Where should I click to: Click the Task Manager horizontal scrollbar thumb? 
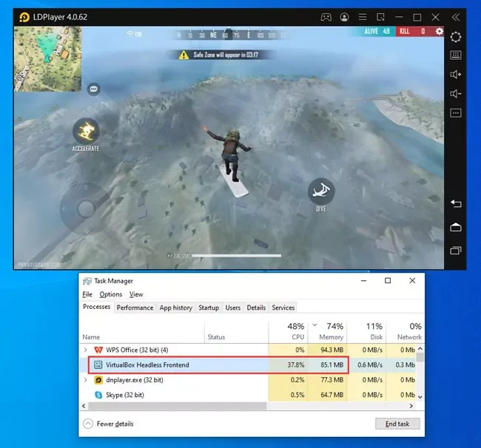[x=178, y=406]
